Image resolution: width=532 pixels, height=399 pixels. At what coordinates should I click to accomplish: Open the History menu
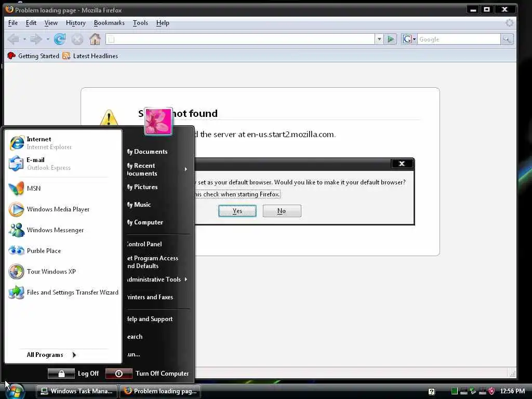pos(76,23)
